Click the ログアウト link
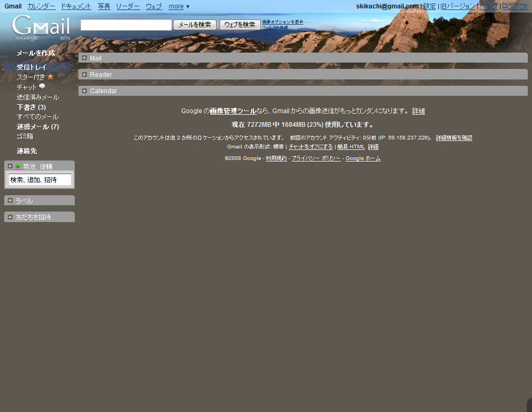This screenshot has height=412, width=532. coord(515,6)
